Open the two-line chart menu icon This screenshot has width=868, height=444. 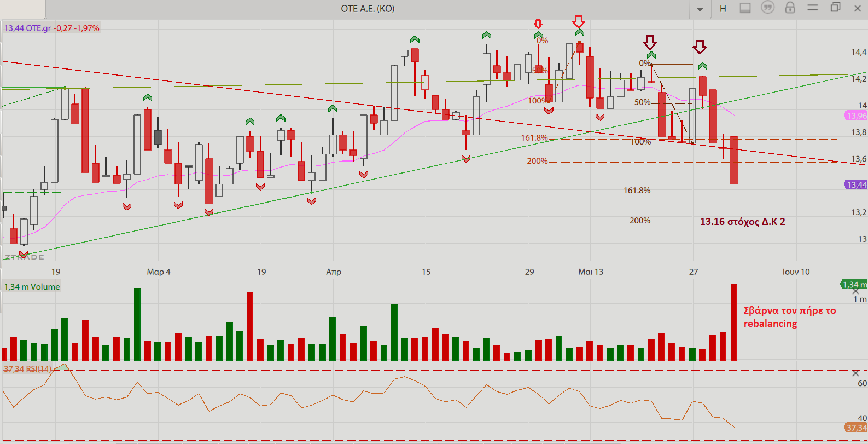coord(813,8)
